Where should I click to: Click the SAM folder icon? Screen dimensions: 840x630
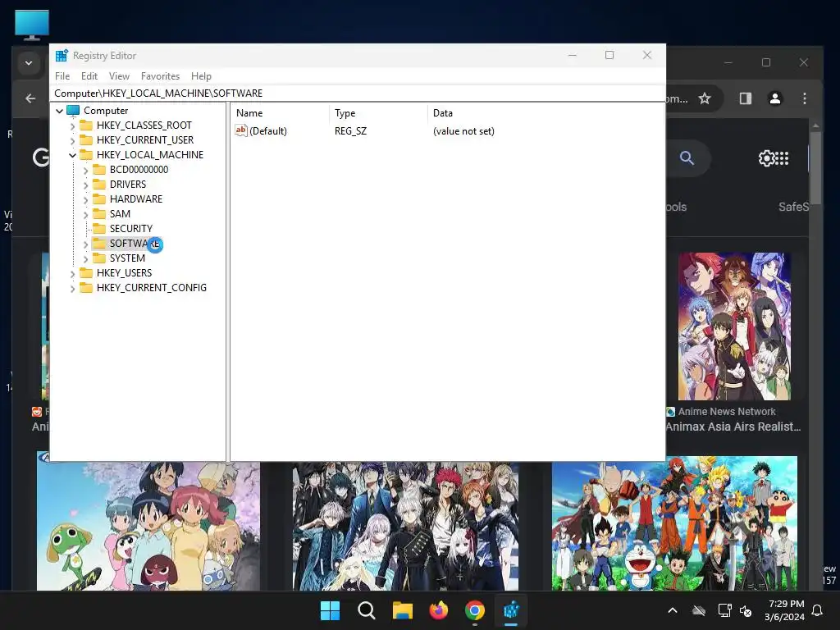tap(99, 214)
